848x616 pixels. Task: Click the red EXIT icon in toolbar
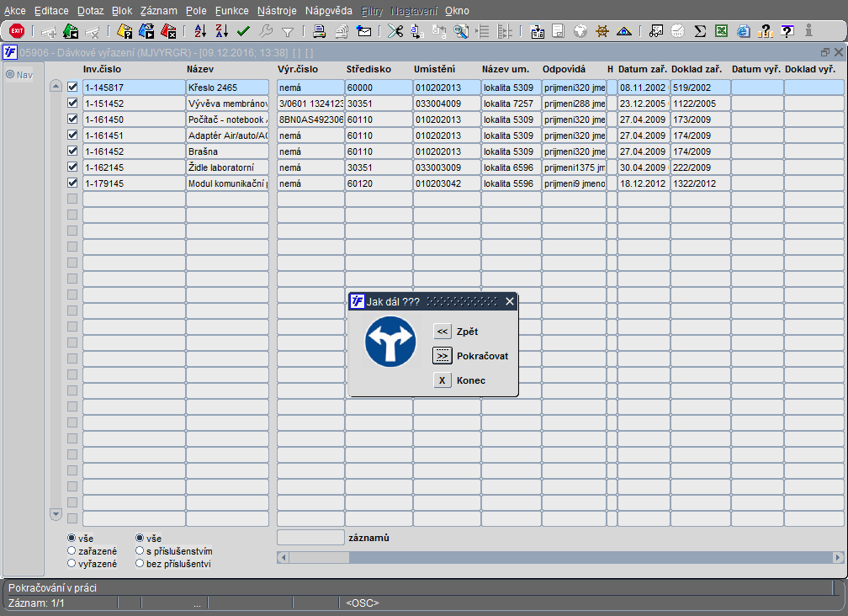tap(16, 31)
